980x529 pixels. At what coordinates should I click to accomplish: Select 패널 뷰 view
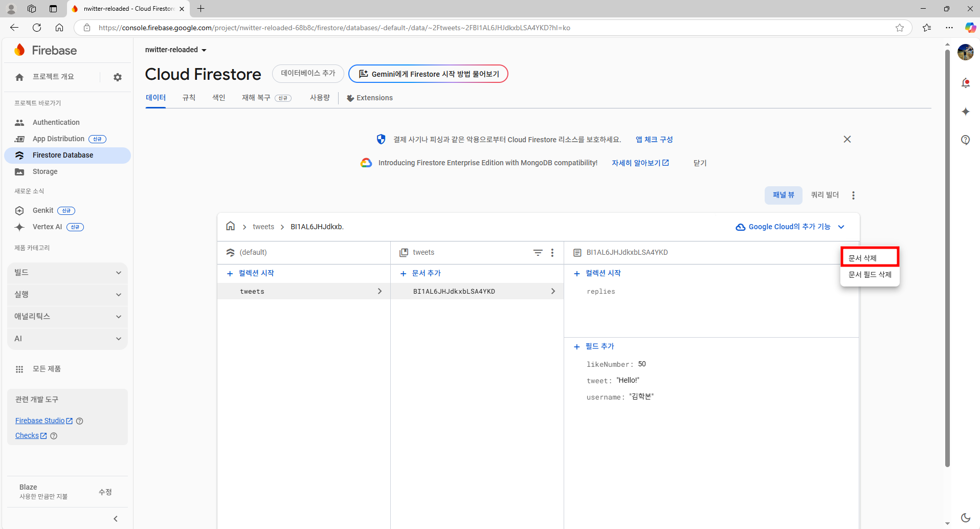click(x=784, y=195)
